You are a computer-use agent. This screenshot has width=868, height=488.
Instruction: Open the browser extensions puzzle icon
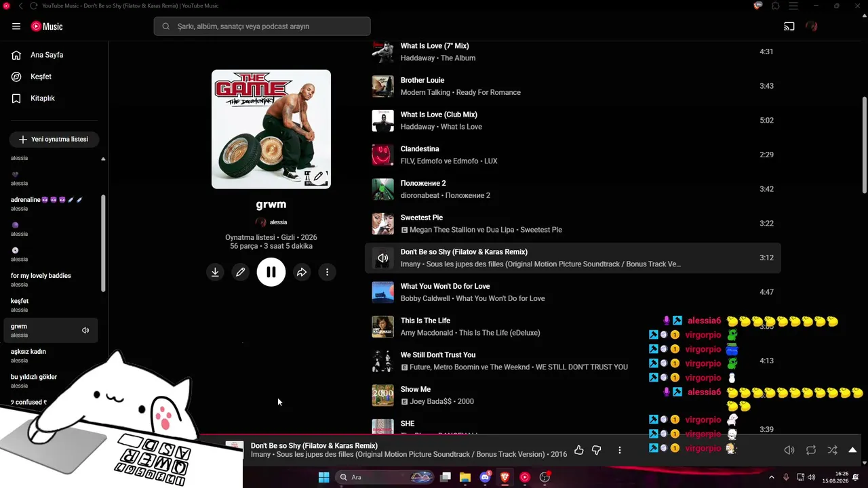[776, 6]
